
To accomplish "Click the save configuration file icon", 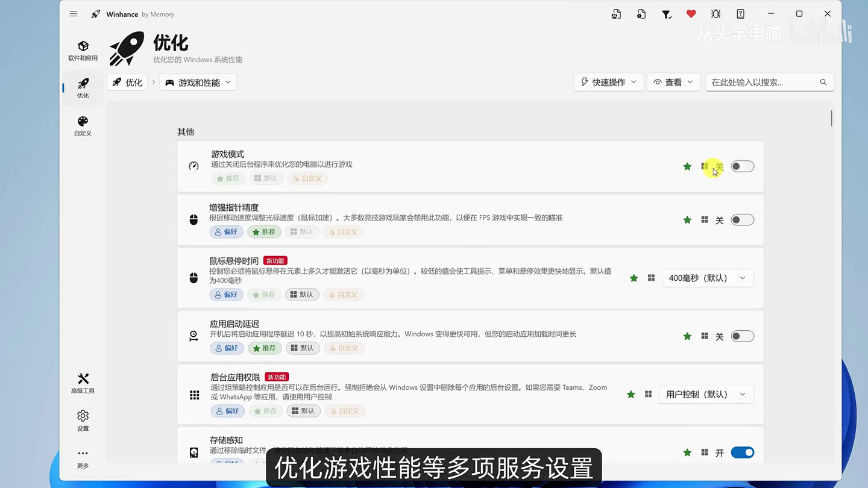I will pyautogui.click(x=616, y=14).
